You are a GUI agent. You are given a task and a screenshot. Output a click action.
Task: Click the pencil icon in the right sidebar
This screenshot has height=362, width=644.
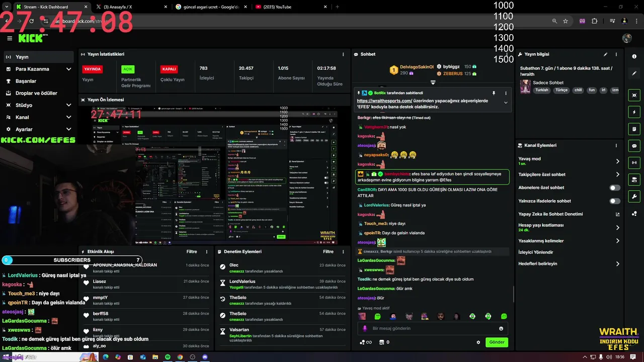pyautogui.click(x=634, y=73)
